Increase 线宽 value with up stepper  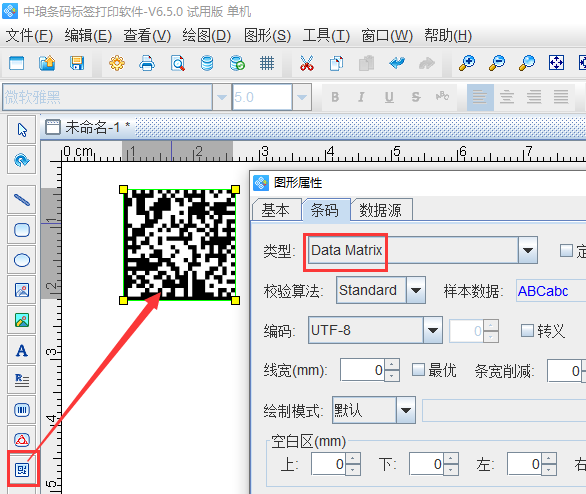pyautogui.click(x=392, y=364)
